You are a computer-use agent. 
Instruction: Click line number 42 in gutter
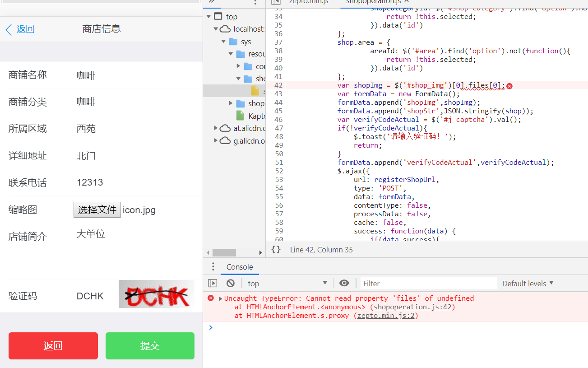pyautogui.click(x=278, y=85)
